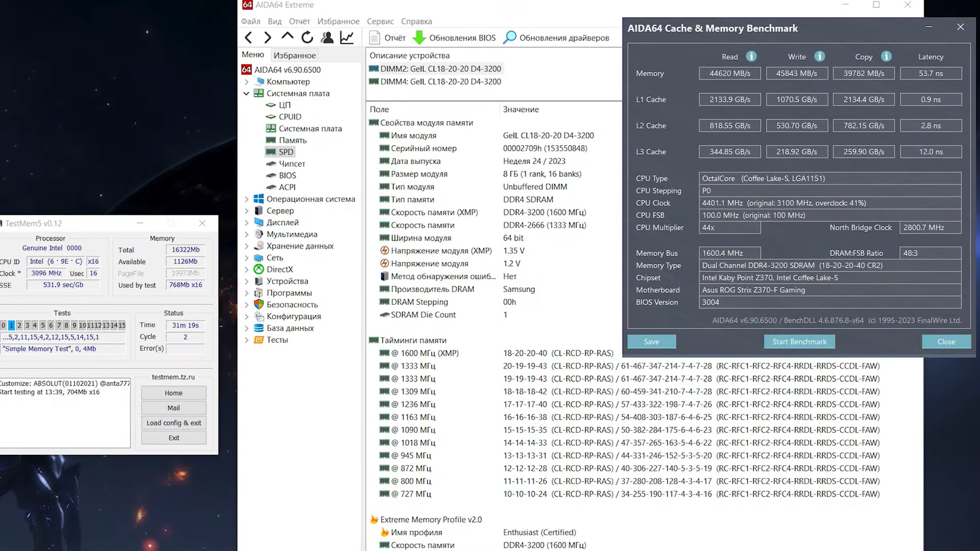
Task: Expand the Операционная система tree node
Action: click(247, 199)
